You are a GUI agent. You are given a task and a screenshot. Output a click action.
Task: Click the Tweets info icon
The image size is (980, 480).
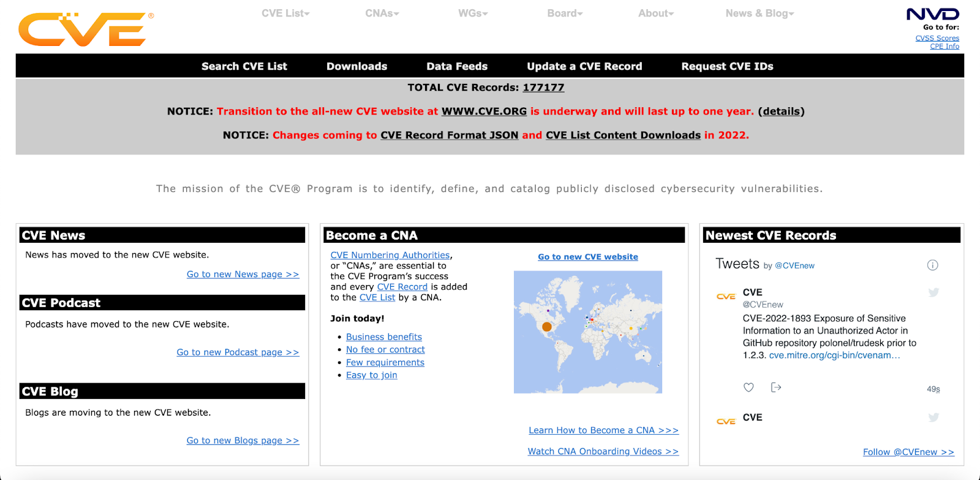click(x=932, y=265)
